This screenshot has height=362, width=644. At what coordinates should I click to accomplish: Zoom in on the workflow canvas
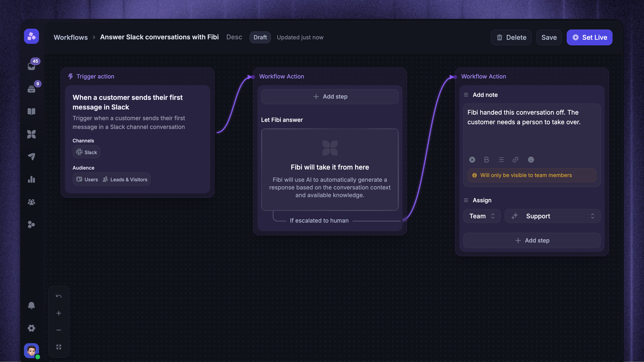tap(59, 313)
